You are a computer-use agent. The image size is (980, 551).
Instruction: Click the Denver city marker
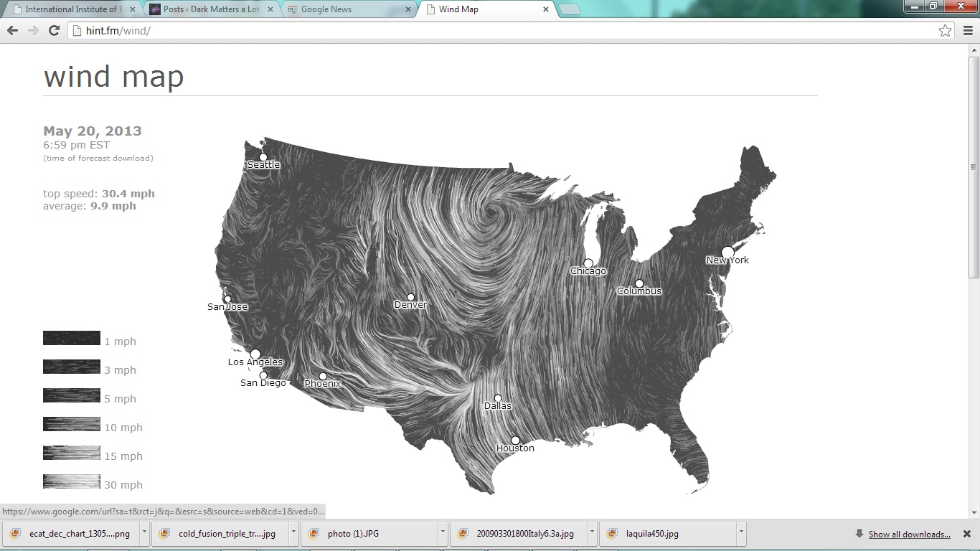410,297
